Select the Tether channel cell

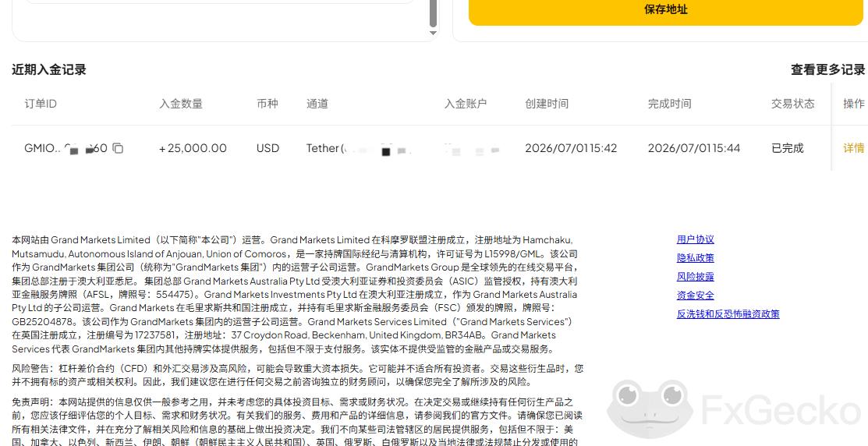pos(358,148)
